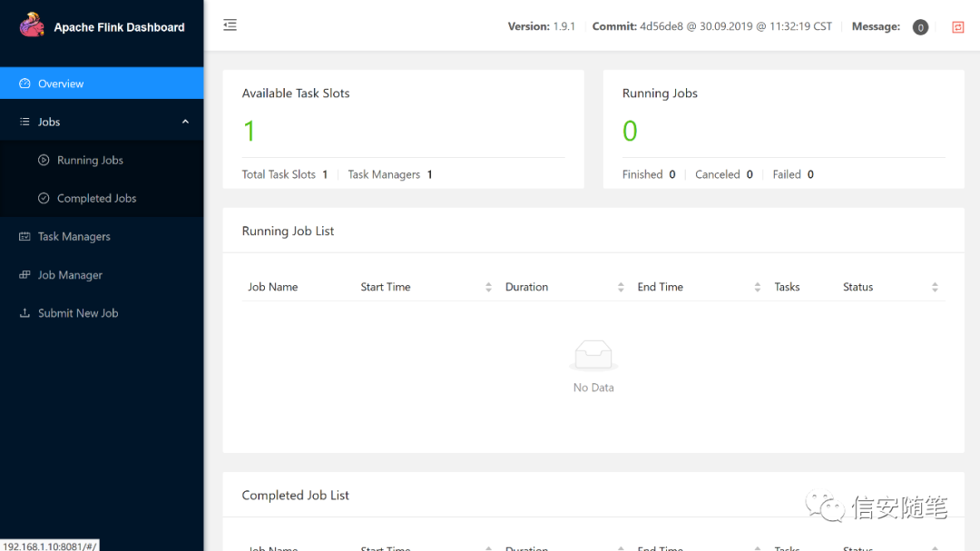980x551 pixels.
Task: Sort Running Job List by Status
Action: 935,287
